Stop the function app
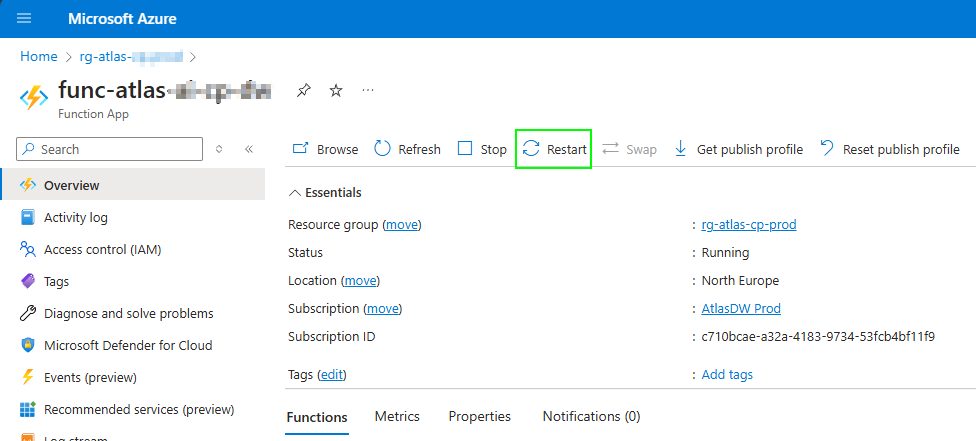This screenshot has width=976, height=441. click(482, 149)
